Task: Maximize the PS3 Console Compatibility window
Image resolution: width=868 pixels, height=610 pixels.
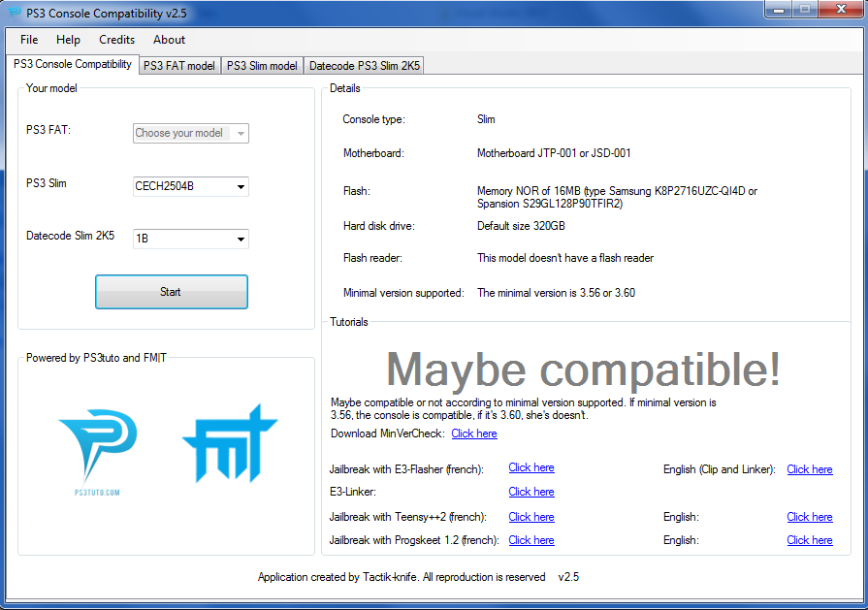Action: (804, 10)
